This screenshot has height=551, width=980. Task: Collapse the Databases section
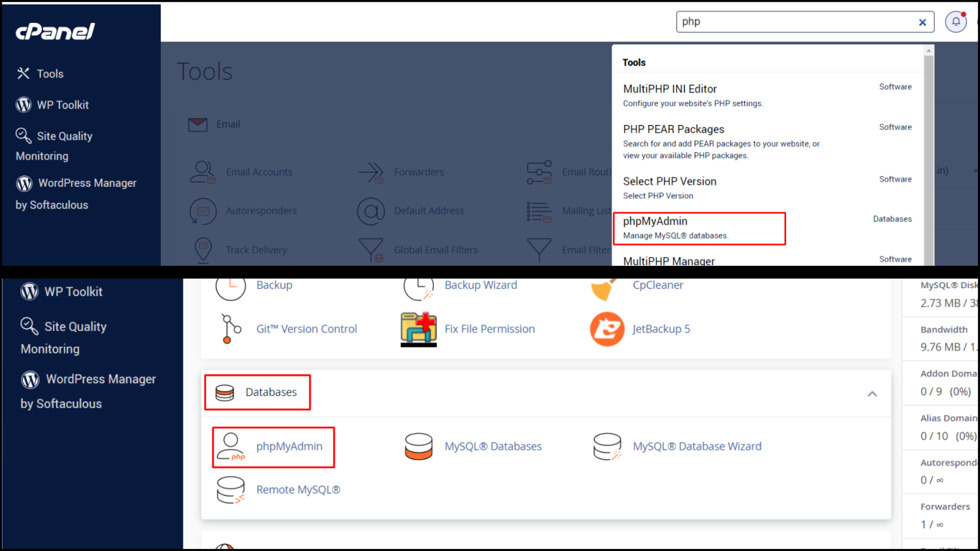click(x=872, y=393)
